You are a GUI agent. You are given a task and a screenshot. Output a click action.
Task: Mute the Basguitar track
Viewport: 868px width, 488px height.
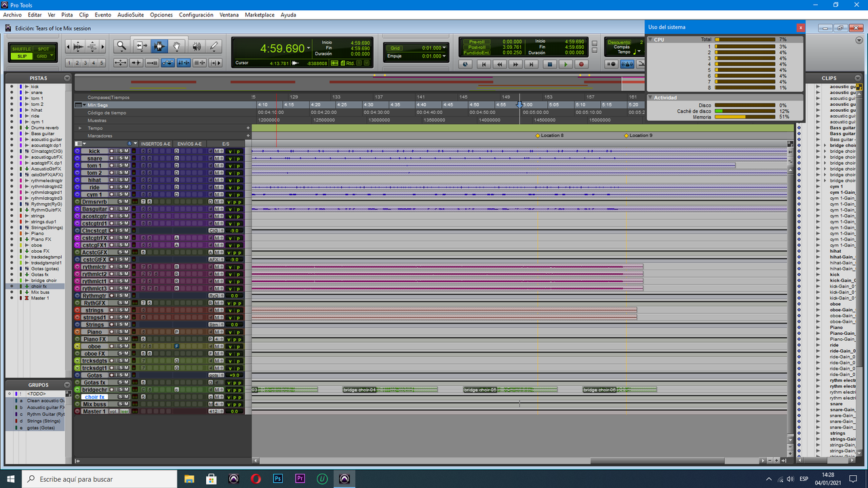(x=126, y=209)
